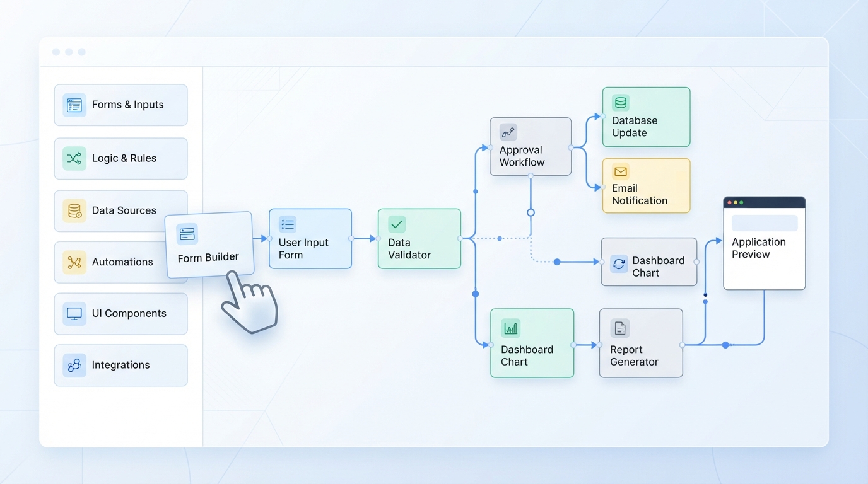Select the Data Sources category

121,211
